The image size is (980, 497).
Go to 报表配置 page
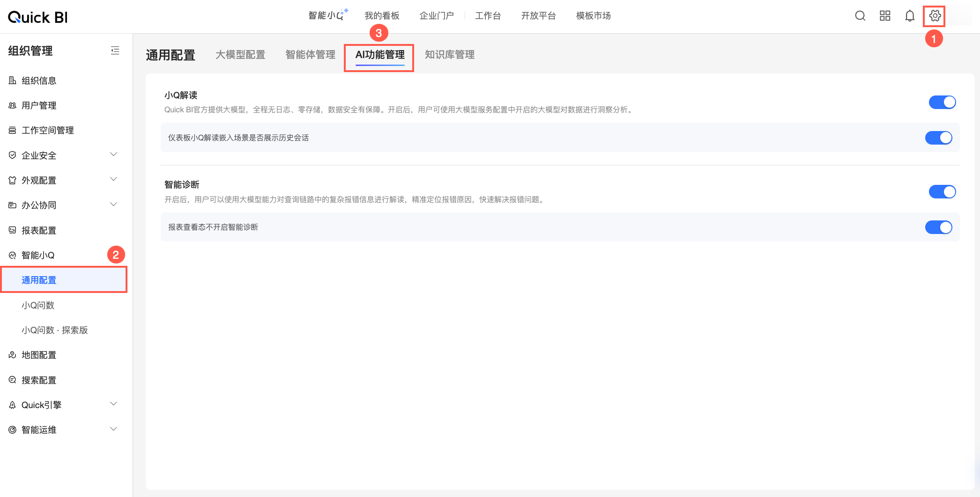click(x=39, y=230)
